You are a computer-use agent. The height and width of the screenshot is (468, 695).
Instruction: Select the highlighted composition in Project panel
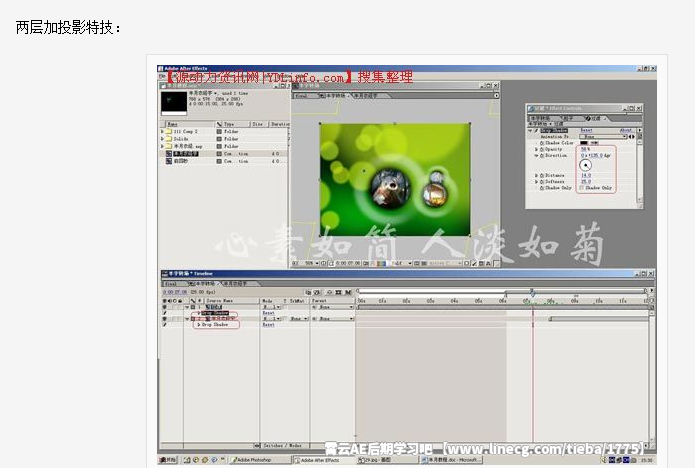click(x=186, y=154)
